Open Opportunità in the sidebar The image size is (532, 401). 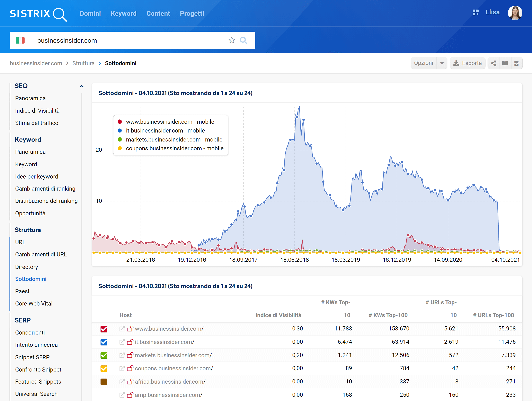coord(30,213)
